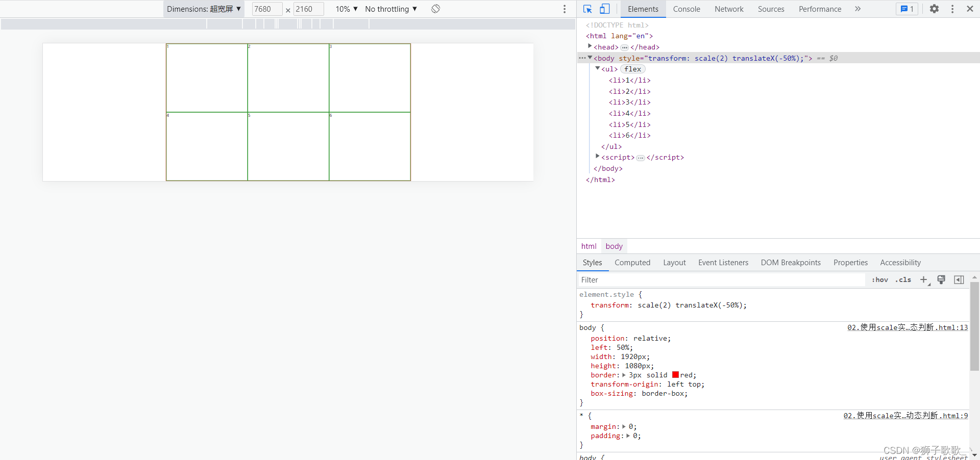Select the <li>1</li> node
The width and height of the screenshot is (980, 460).
[x=629, y=80]
